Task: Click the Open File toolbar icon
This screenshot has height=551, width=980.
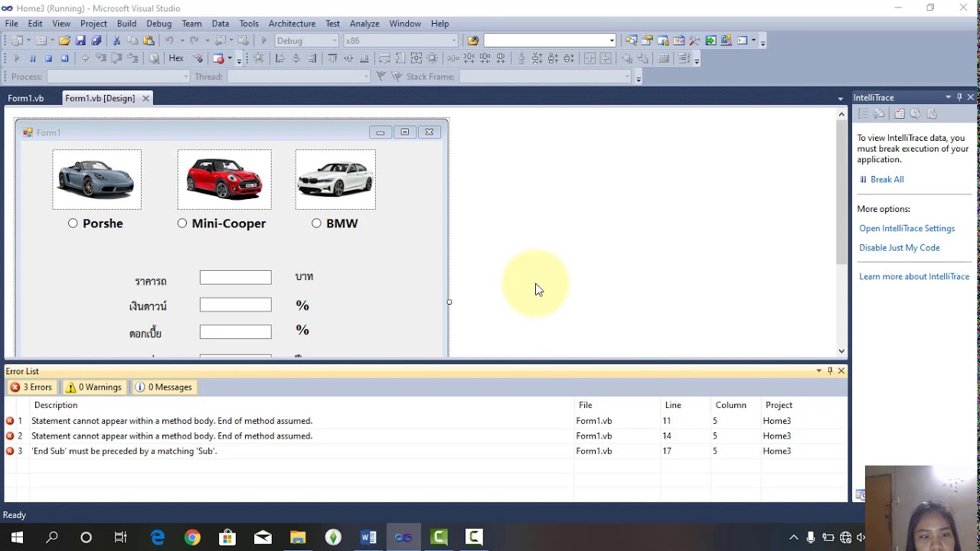Action: tap(64, 41)
